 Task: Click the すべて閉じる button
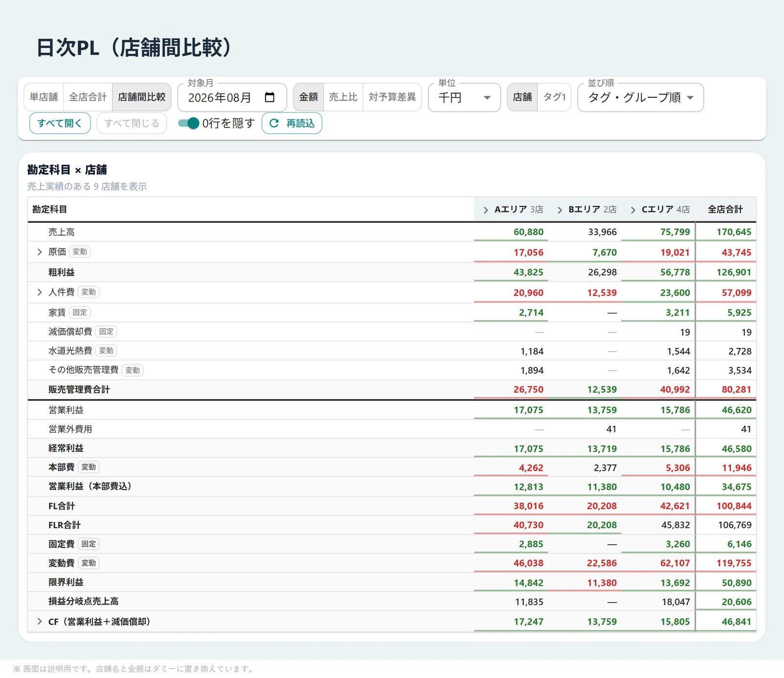pos(132,123)
